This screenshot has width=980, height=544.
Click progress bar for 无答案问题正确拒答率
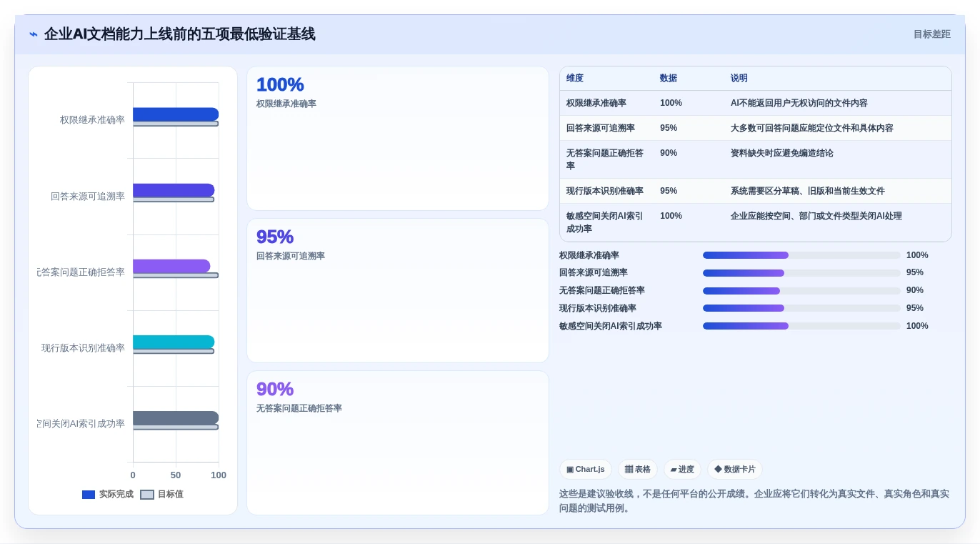801,291
